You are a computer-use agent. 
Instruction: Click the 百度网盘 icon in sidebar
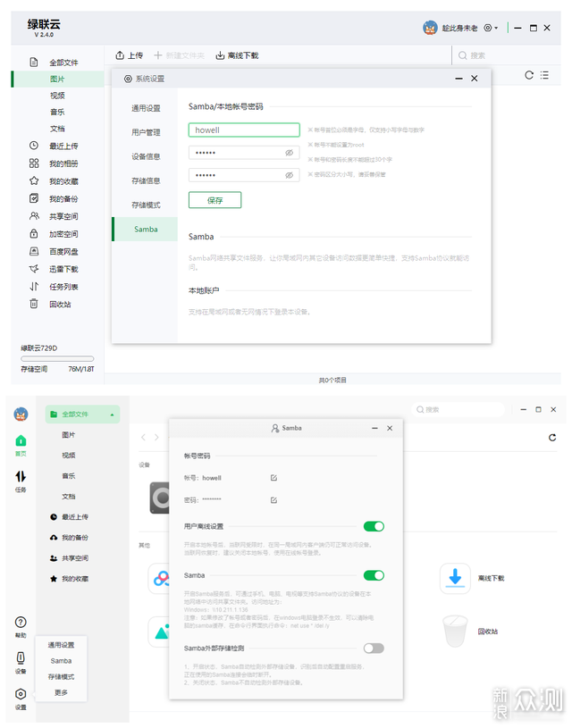point(34,251)
